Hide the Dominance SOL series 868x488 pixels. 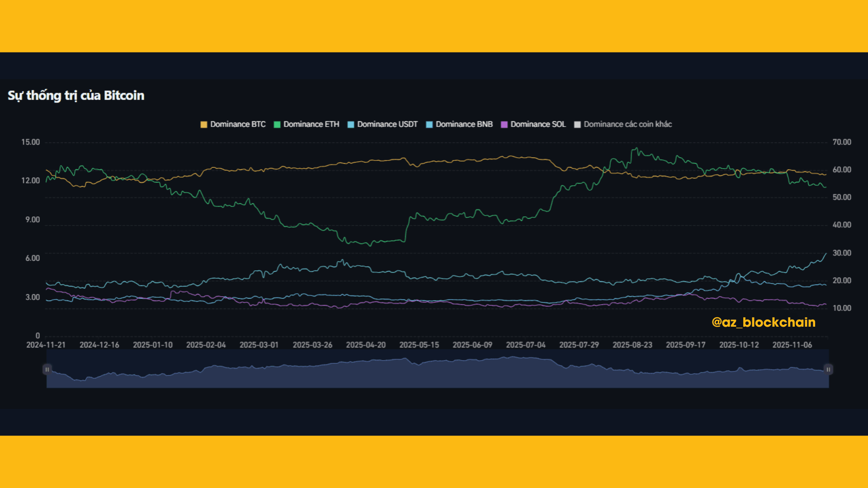coord(538,124)
